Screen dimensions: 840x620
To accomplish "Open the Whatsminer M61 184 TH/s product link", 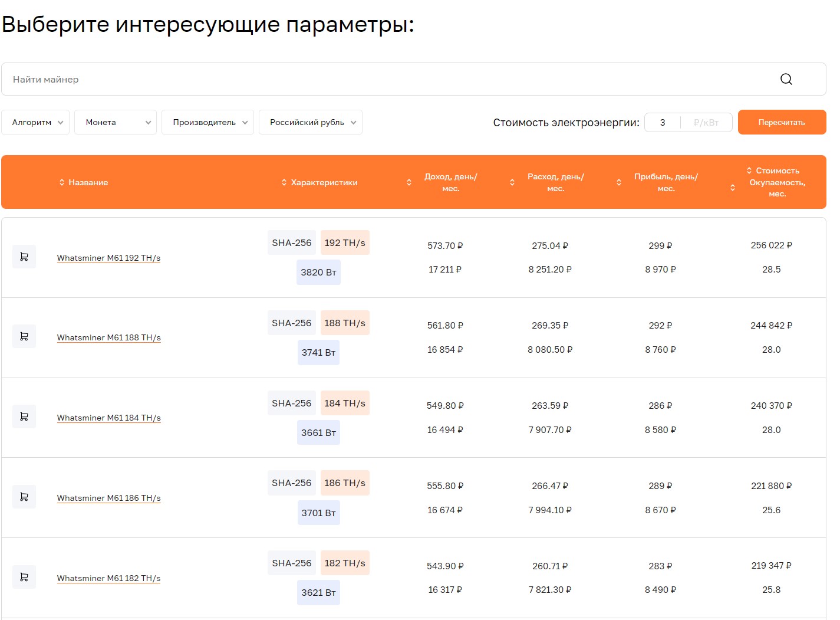I will (x=108, y=418).
